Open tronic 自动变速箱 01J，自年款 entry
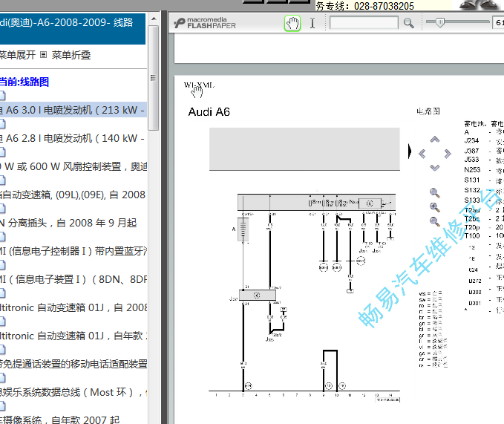Image resolution: width=504 pixels, height=424 pixels. pyautogui.click(x=73, y=336)
